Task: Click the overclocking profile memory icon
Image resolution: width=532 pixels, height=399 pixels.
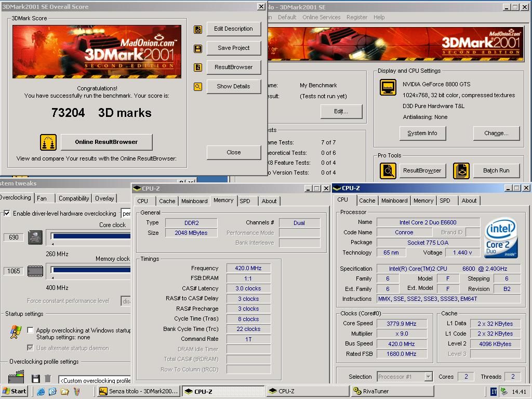Action: click(x=16, y=377)
